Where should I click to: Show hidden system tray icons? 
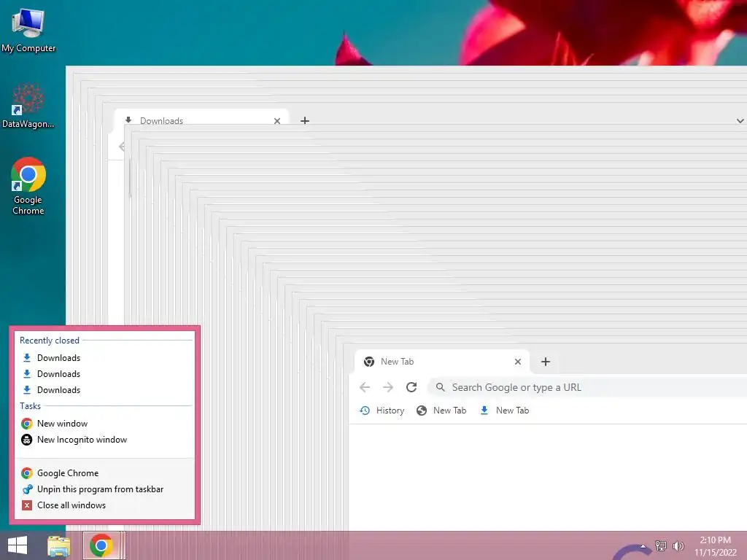[643, 546]
